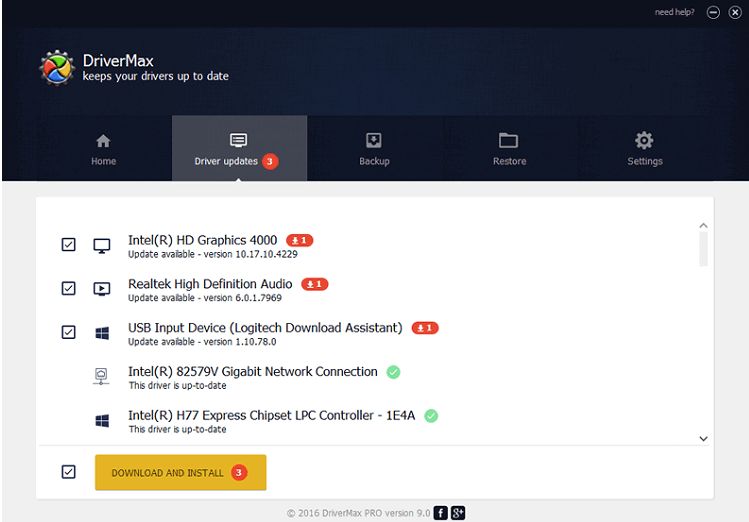This screenshot has height=522, width=749.
Task: Click the minimize window icon
Action: (713, 12)
